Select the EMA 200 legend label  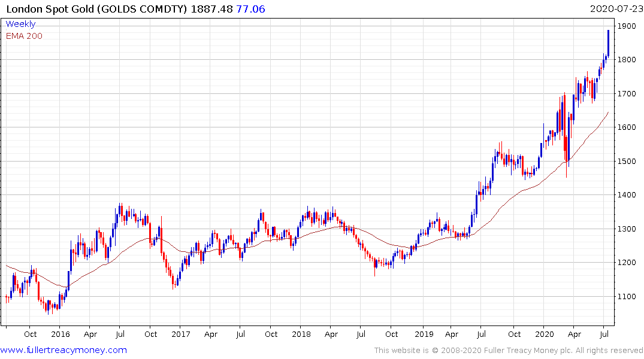(x=24, y=36)
